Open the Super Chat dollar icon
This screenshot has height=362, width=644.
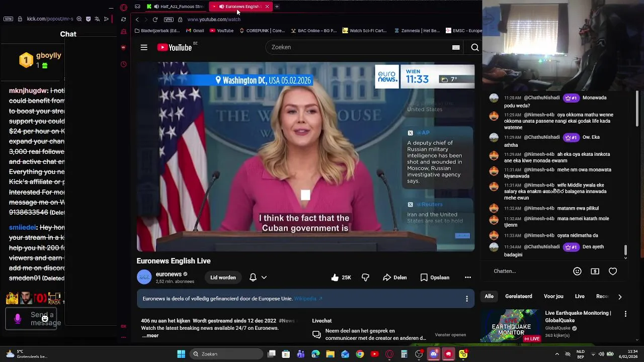click(x=595, y=271)
